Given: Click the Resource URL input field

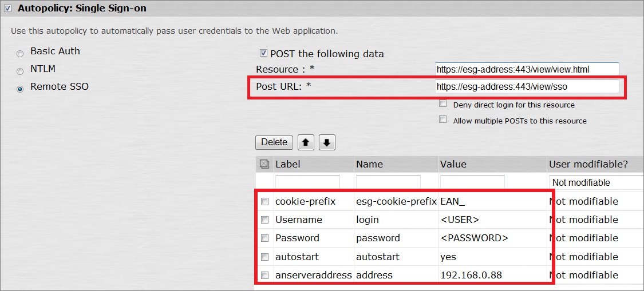Looking at the screenshot, I should pos(526,69).
